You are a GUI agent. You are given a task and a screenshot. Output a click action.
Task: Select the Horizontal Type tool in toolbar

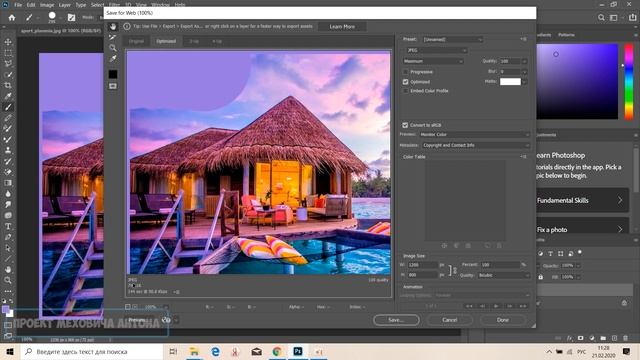click(8, 226)
